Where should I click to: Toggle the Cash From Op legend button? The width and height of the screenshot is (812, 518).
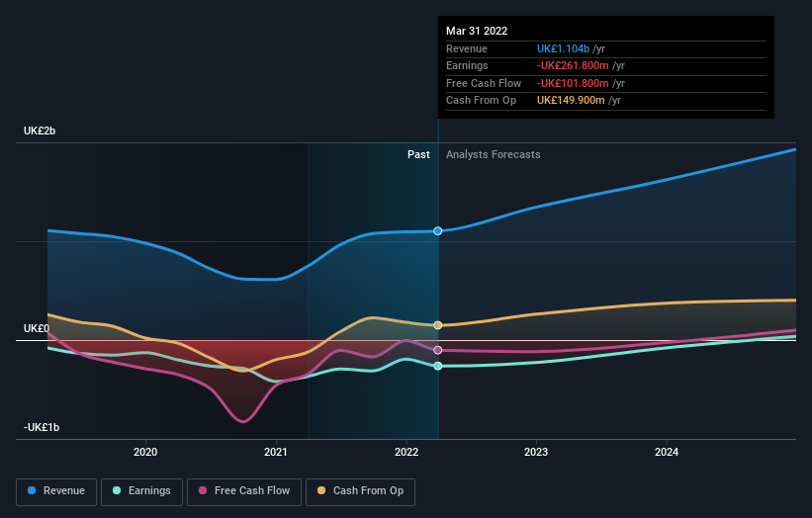pos(360,491)
